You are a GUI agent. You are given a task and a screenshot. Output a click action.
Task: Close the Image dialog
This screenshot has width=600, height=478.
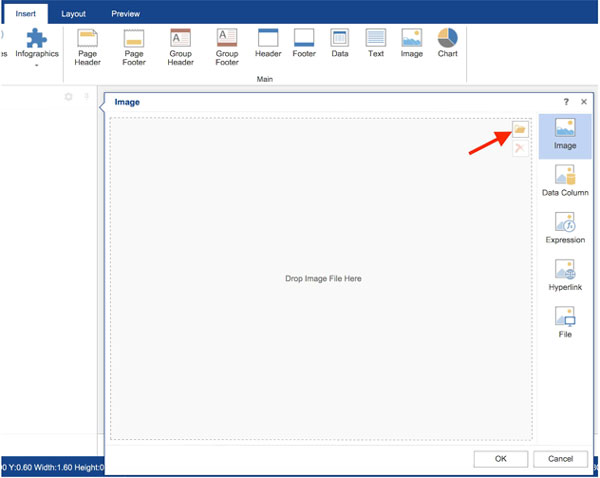point(584,102)
